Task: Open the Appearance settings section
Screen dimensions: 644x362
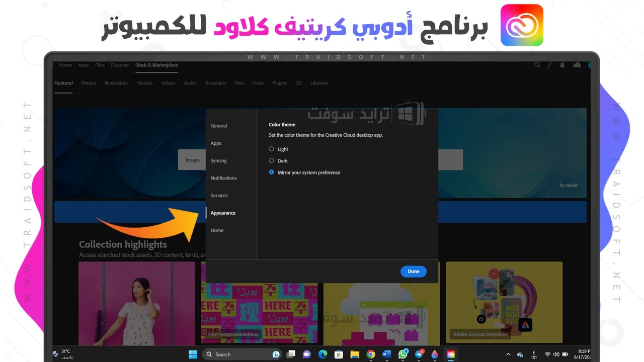Action: click(223, 213)
